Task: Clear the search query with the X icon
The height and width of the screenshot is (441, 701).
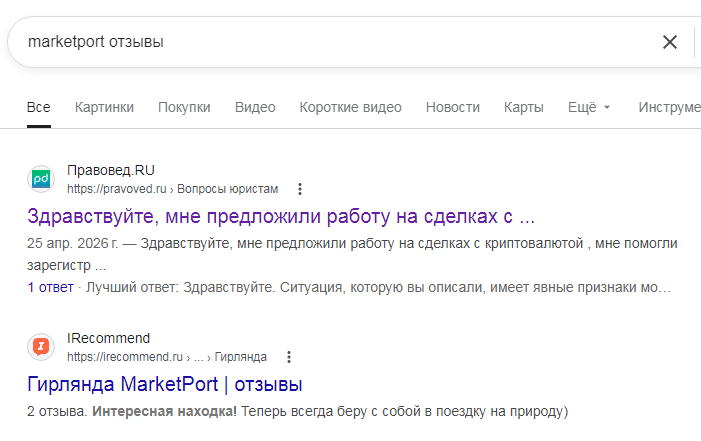Action: pyautogui.click(x=669, y=42)
